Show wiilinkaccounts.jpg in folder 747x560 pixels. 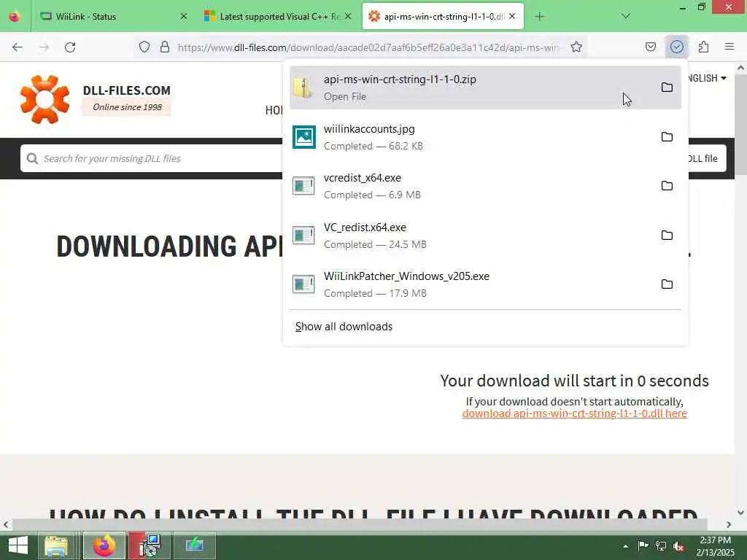[667, 136]
